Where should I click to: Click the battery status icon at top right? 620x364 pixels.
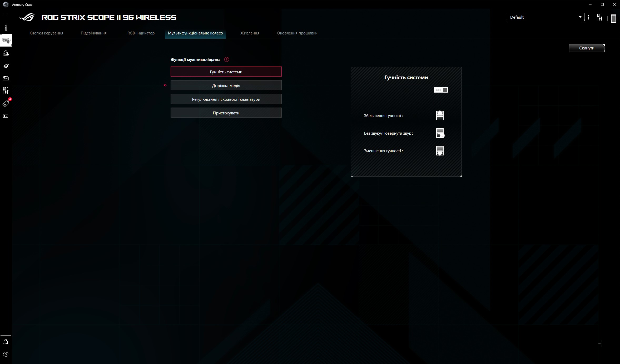pos(613,18)
